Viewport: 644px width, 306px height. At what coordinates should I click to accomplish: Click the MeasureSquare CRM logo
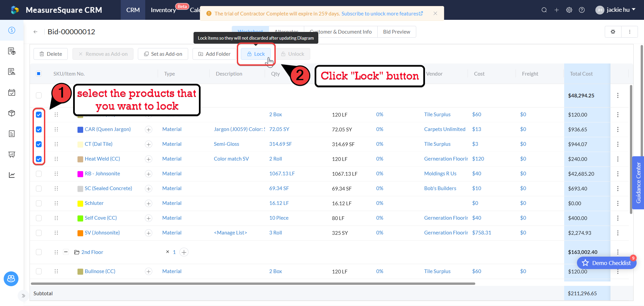tap(14, 10)
